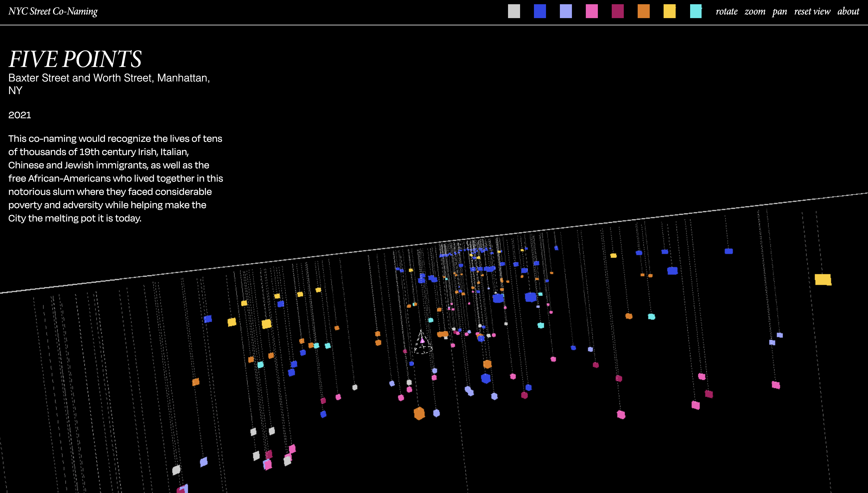
Task: Click the grey cube at the bottom left
Action: pos(176,470)
